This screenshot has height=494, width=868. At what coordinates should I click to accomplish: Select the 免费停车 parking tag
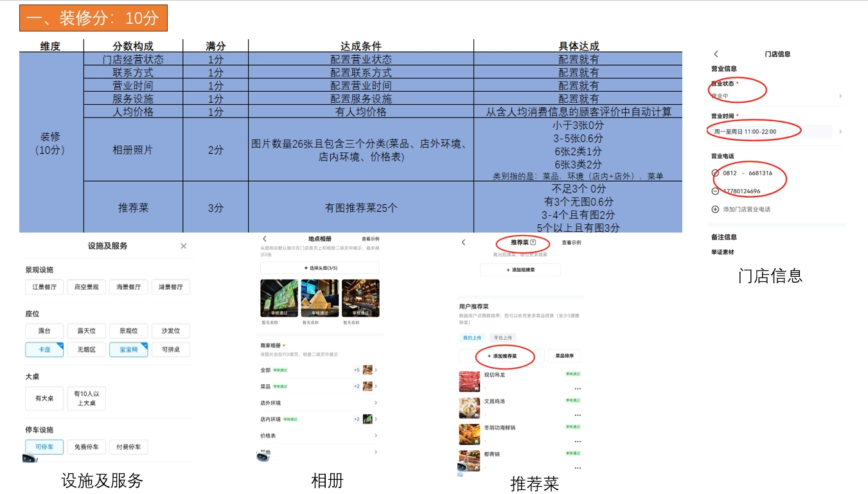click(87, 447)
